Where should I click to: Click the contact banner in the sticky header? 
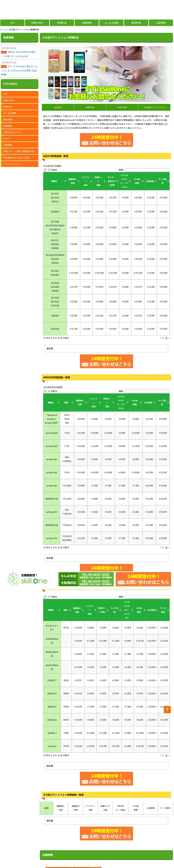coord(143,579)
